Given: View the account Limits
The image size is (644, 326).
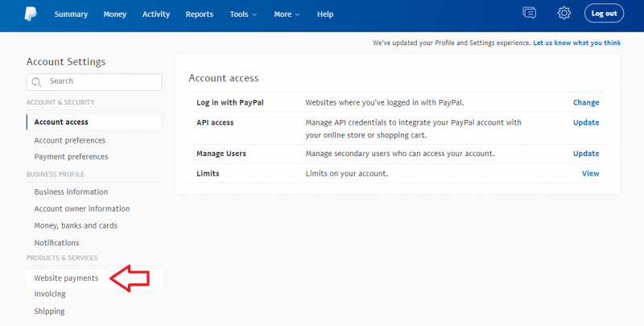Looking at the screenshot, I should 590,174.
